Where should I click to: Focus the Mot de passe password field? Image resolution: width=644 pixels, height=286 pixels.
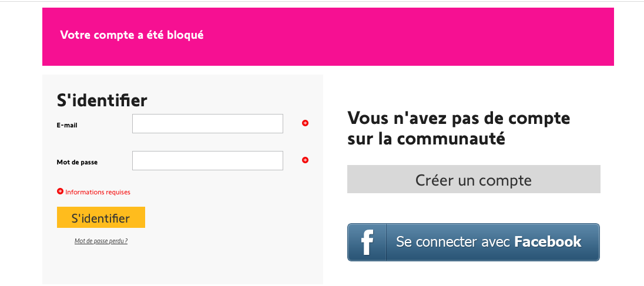[x=207, y=161]
